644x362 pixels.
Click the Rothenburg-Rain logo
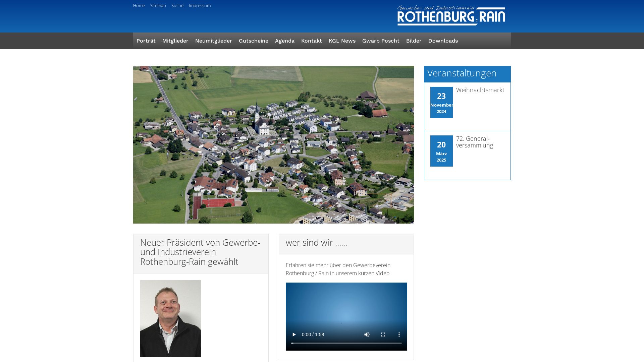[x=451, y=15]
